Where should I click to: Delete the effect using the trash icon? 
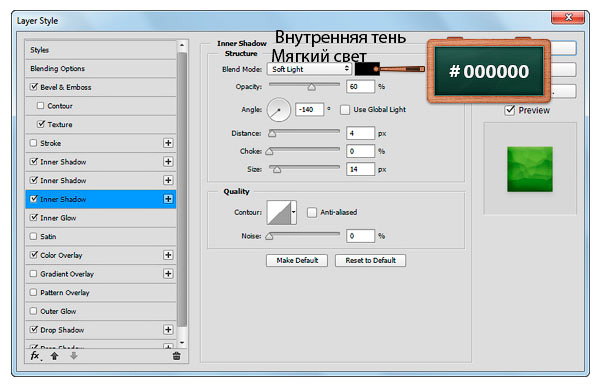coord(176,356)
